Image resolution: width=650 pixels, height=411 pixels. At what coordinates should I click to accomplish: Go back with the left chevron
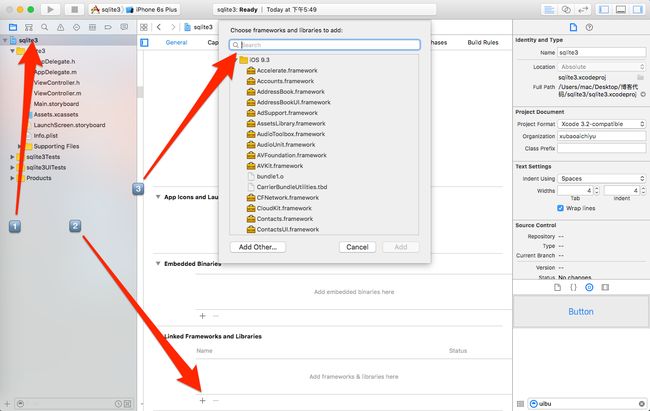[159, 27]
